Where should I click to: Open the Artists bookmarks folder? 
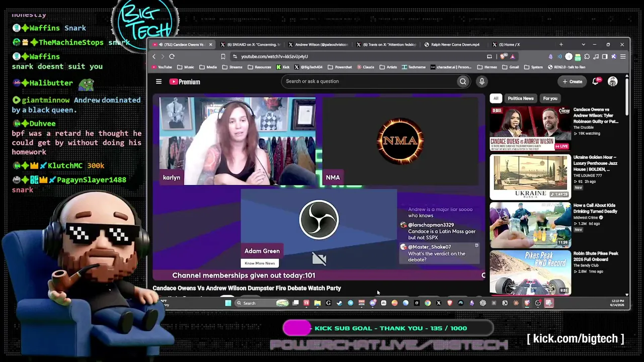click(388, 67)
